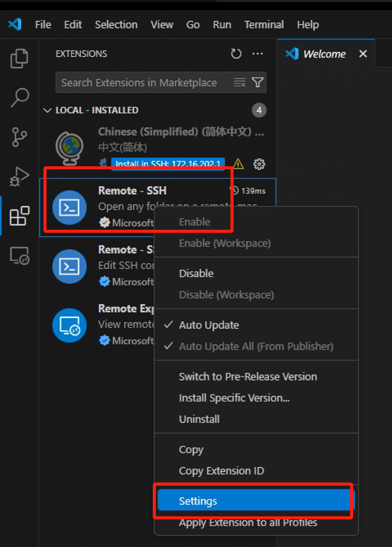The width and height of the screenshot is (392, 547).
Task: Click the warning icon on Chinese extension
Action: pos(238,164)
